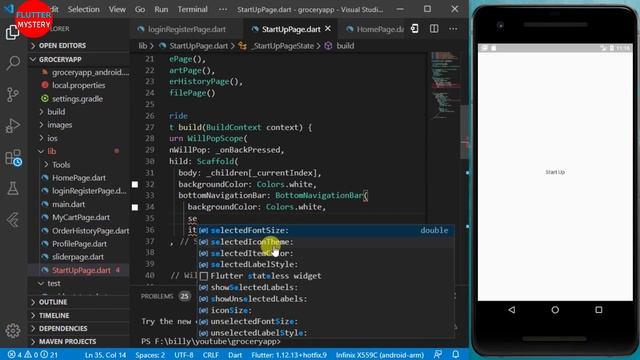
Task: Open MyCartPage.dart in explorer
Action: pyautogui.click(x=80, y=218)
